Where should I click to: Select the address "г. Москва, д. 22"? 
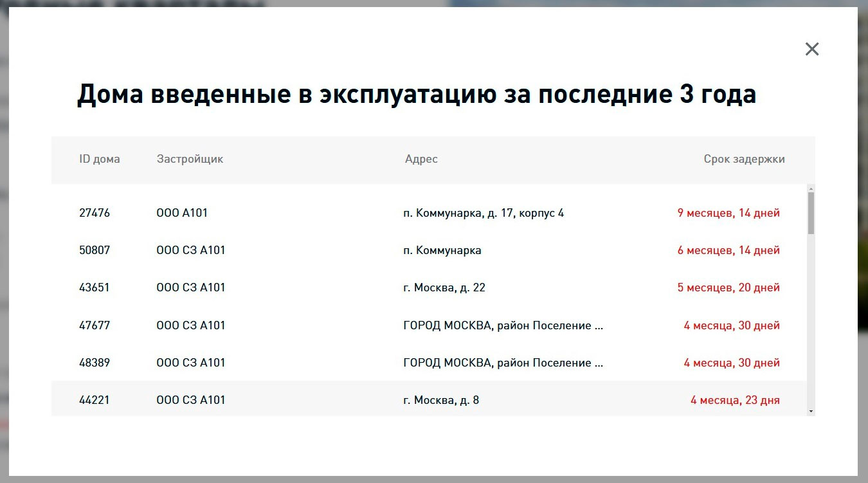coord(444,287)
